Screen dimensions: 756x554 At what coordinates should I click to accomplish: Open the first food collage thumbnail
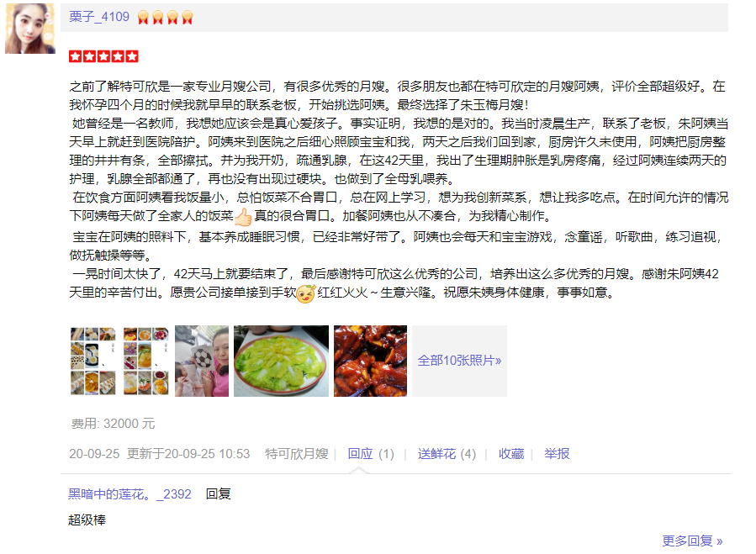pos(93,361)
